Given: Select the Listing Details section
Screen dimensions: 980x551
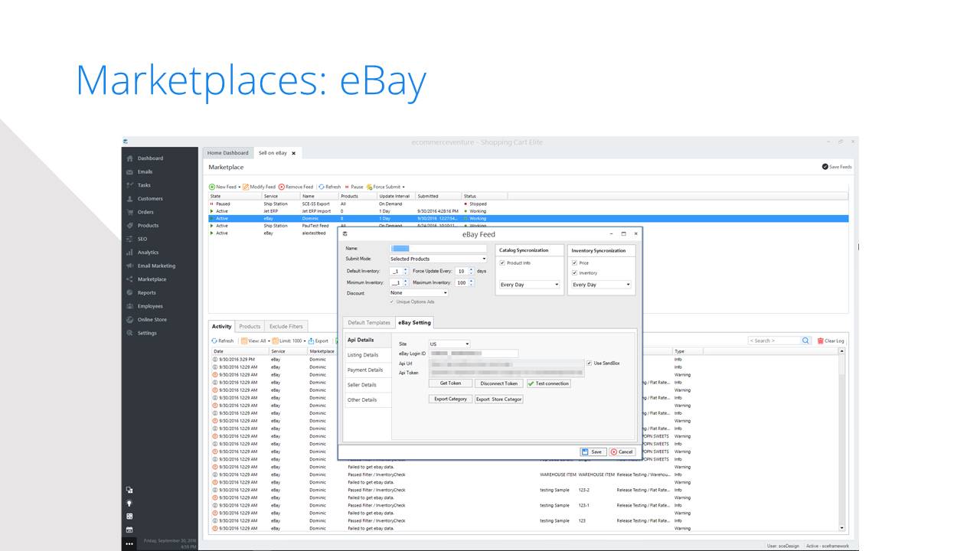Looking at the screenshot, I should (x=367, y=355).
